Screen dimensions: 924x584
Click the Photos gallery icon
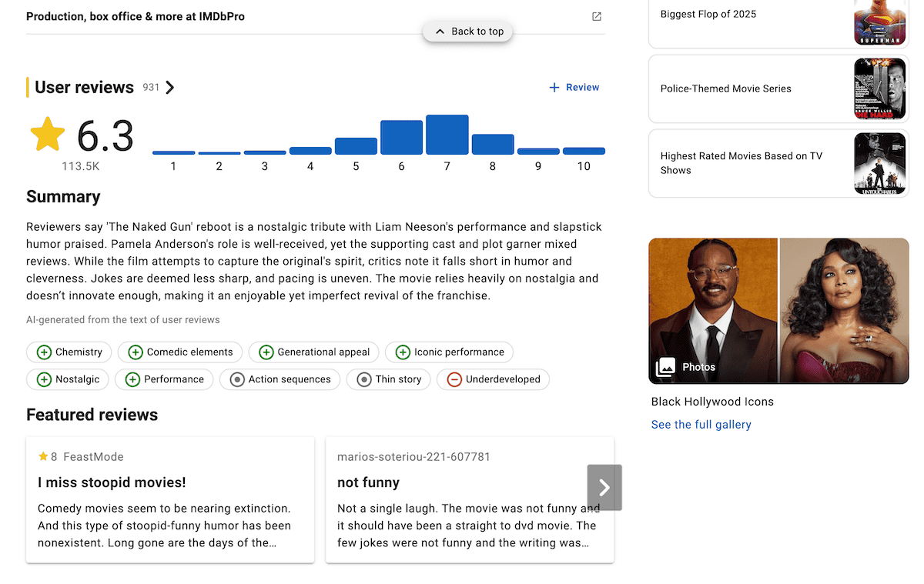[665, 367]
